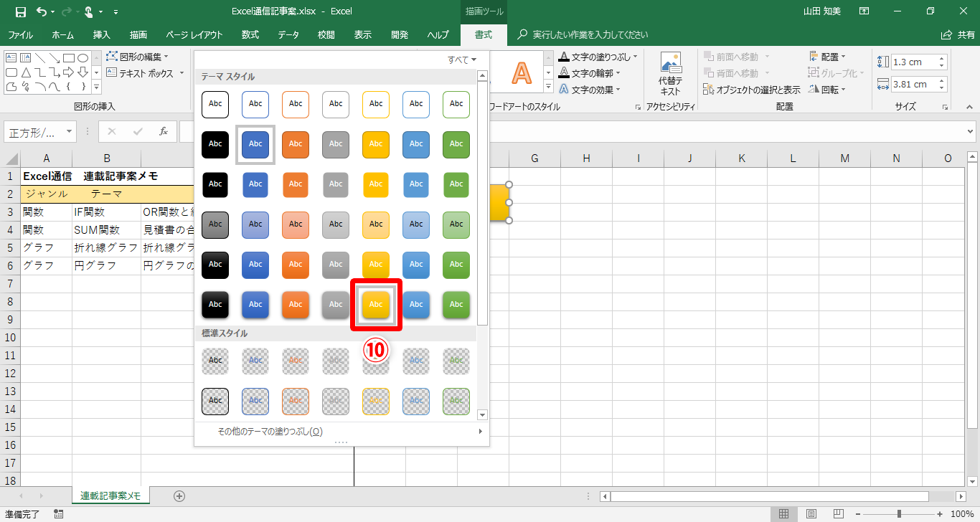Image resolution: width=980 pixels, height=522 pixels.
Task: Click the 共有 share button
Action: pos(958,34)
